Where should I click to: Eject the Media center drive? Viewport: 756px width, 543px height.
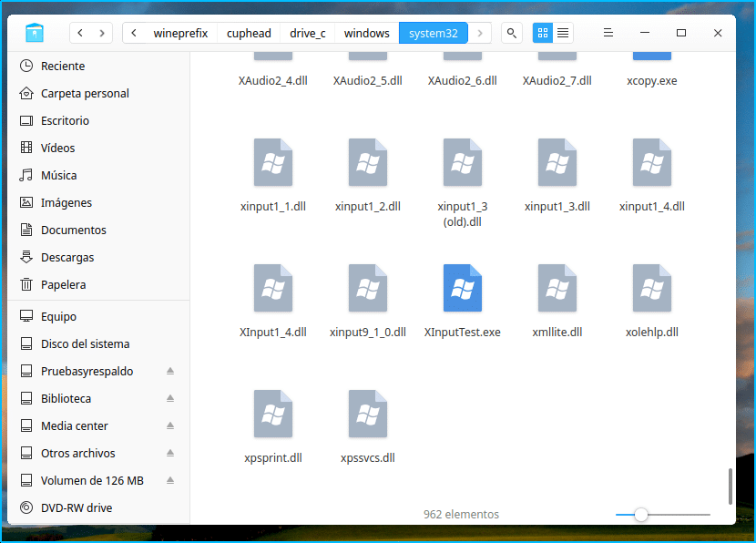click(170, 425)
